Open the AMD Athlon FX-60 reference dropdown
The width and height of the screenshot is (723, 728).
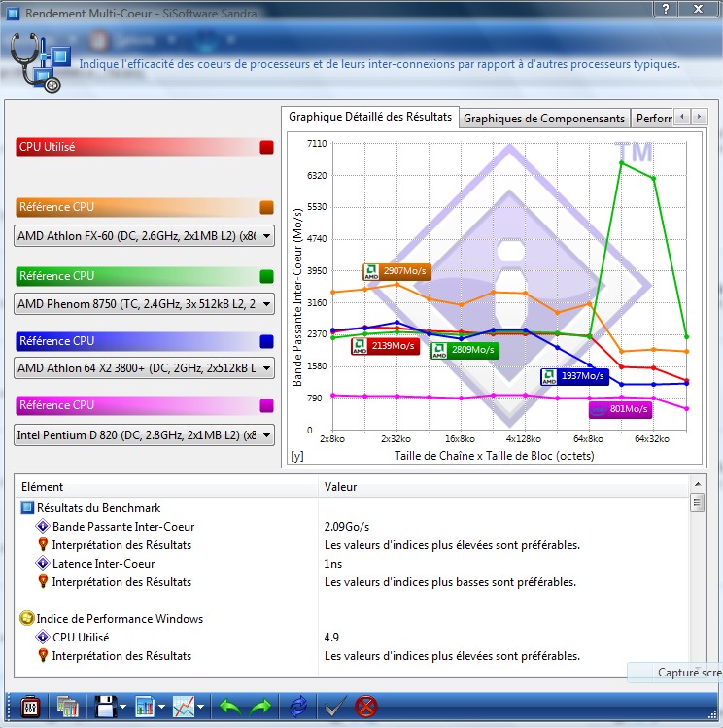pos(145,236)
